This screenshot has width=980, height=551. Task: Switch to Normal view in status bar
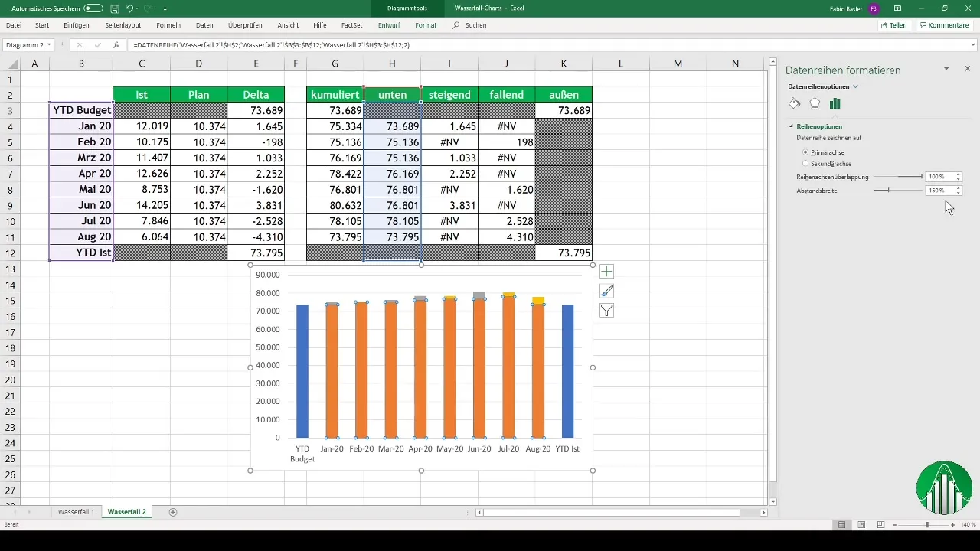(841, 525)
